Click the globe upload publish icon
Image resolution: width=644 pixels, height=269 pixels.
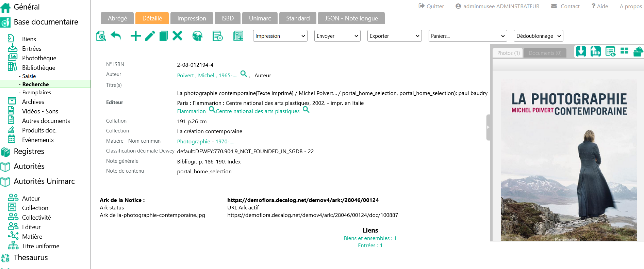coord(197,36)
